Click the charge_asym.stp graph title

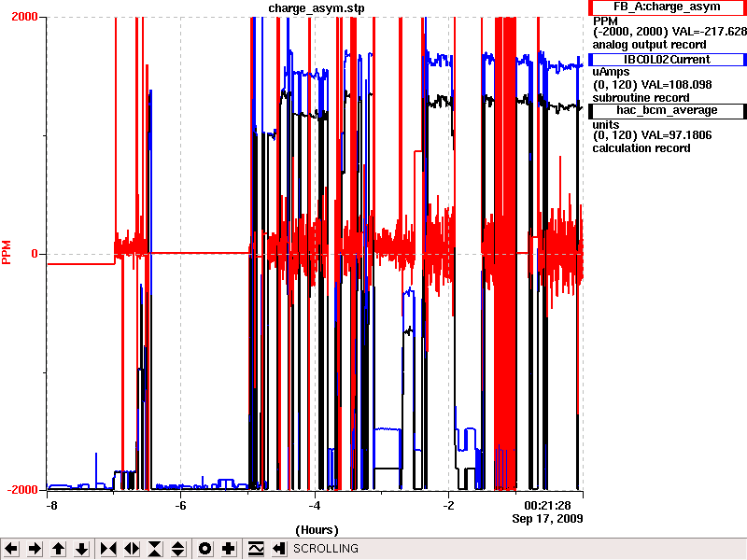pos(317,8)
